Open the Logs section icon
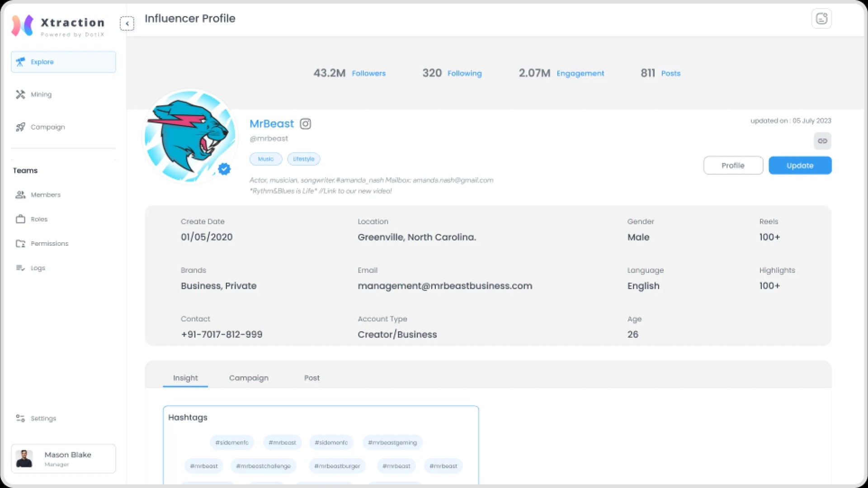Screen dimensions: 868x488 [x=19, y=267]
